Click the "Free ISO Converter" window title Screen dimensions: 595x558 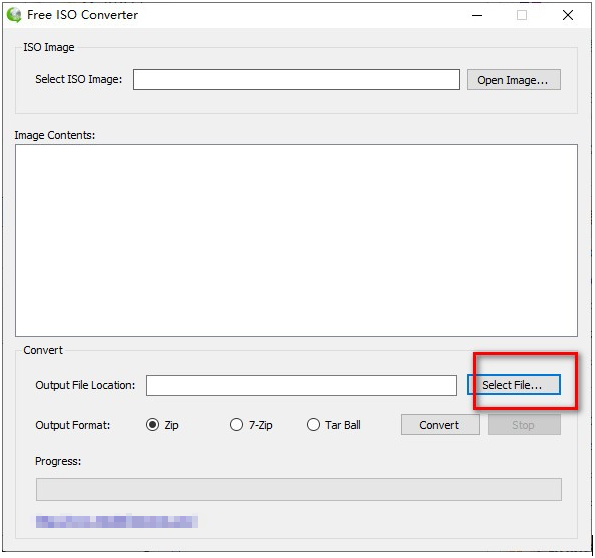tap(82, 15)
